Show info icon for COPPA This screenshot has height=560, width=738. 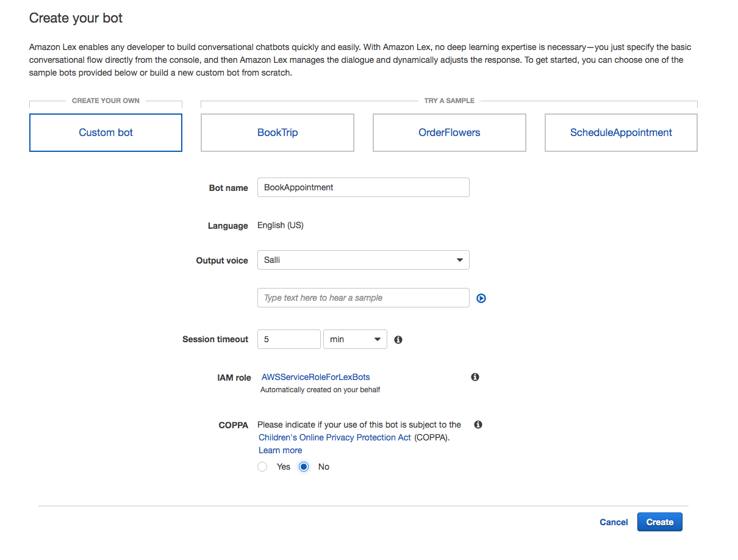(x=478, y=425)
